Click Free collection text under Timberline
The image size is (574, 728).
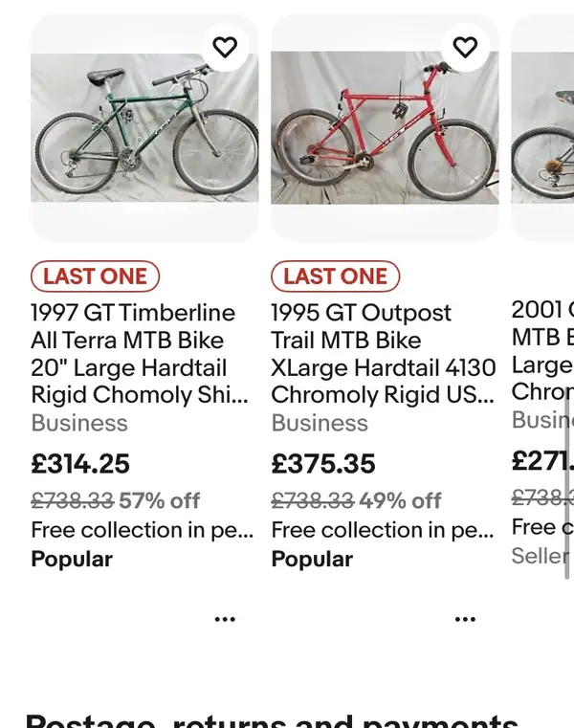[x=143, y=530]
